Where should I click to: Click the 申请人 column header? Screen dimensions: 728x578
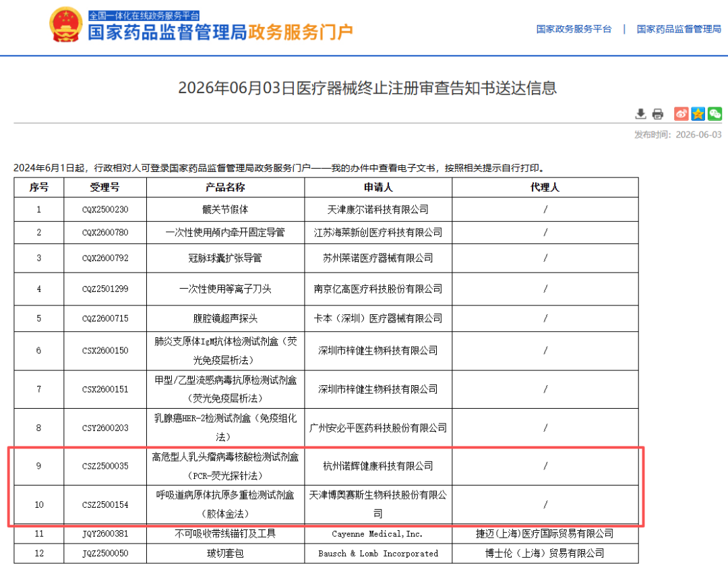[378, 187]
